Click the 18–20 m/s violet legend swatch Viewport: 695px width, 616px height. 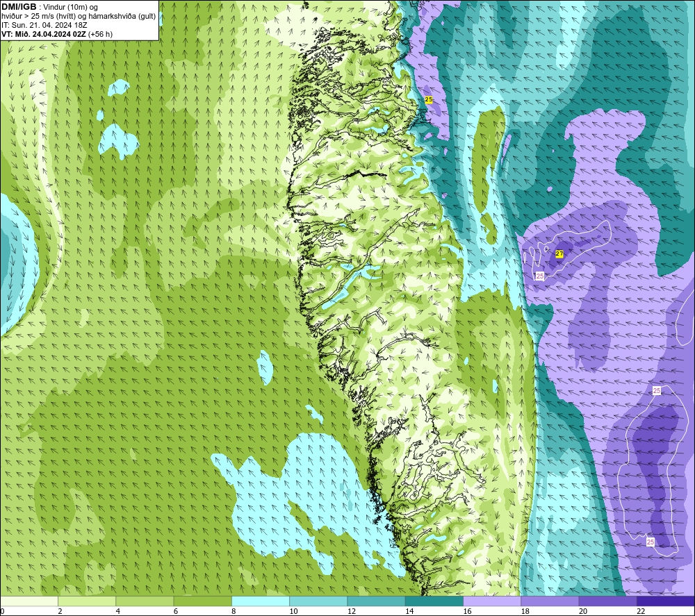click(550, 601)
